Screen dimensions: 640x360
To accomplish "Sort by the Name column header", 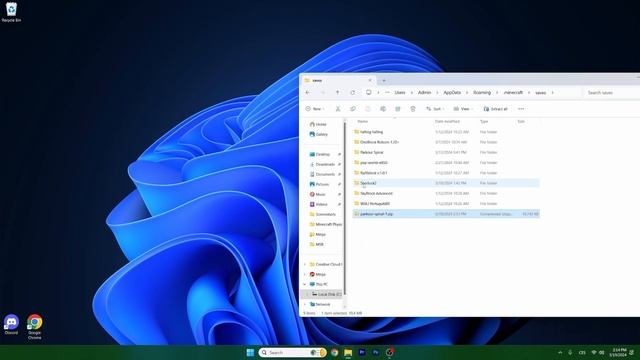I will (x=362, y=121).
